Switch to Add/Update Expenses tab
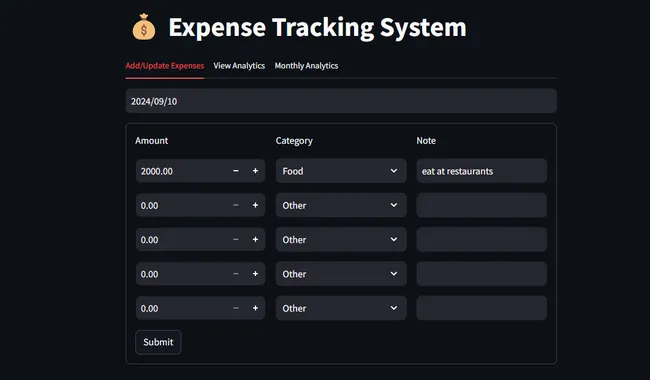The height and width of the screenshot is (380, 650). point(165,66)
